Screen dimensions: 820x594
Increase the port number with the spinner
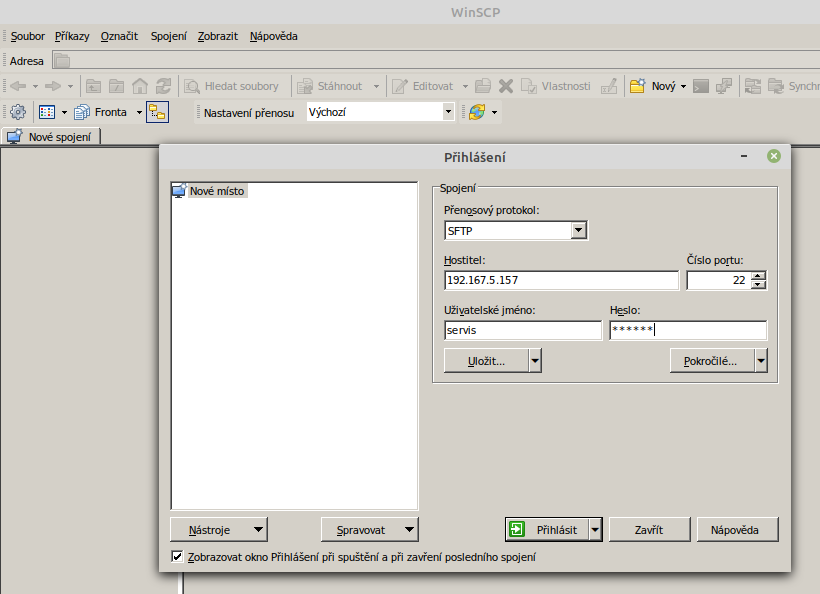758,276
